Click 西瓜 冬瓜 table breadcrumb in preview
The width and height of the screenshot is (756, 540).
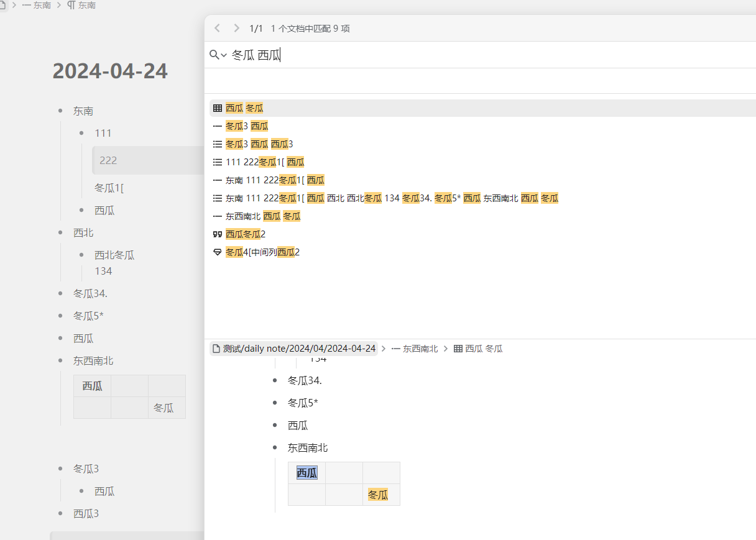pyautogui.click(x=478, y=349)
